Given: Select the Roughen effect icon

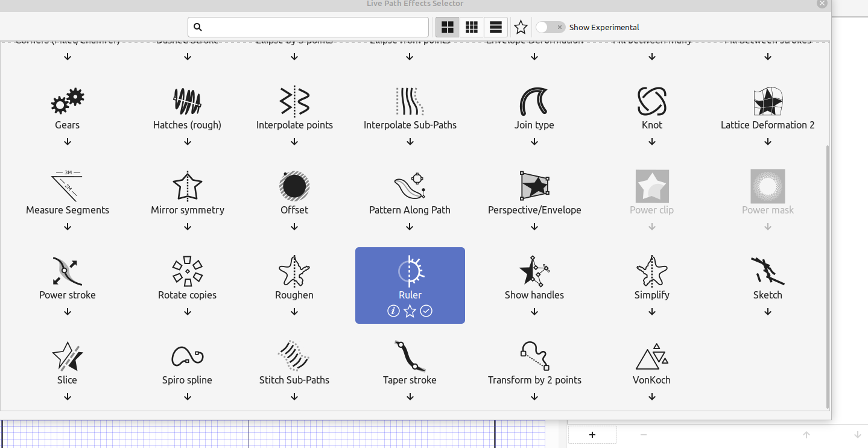Looking at the screenshot, I should tap(294, 271).
